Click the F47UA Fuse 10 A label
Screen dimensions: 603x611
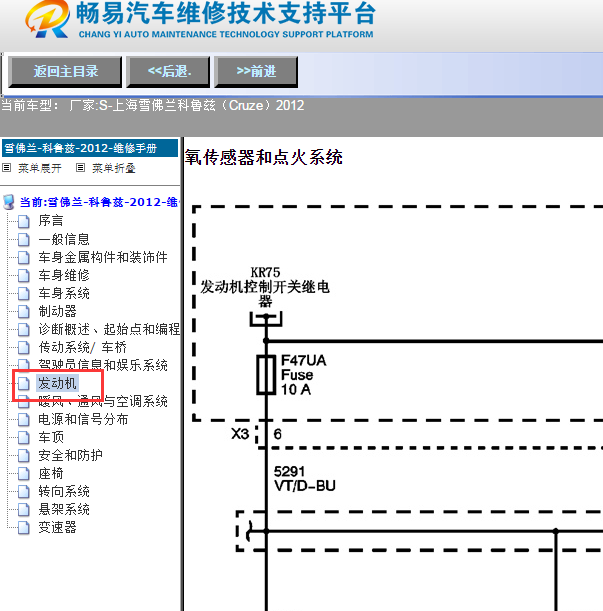304,374
